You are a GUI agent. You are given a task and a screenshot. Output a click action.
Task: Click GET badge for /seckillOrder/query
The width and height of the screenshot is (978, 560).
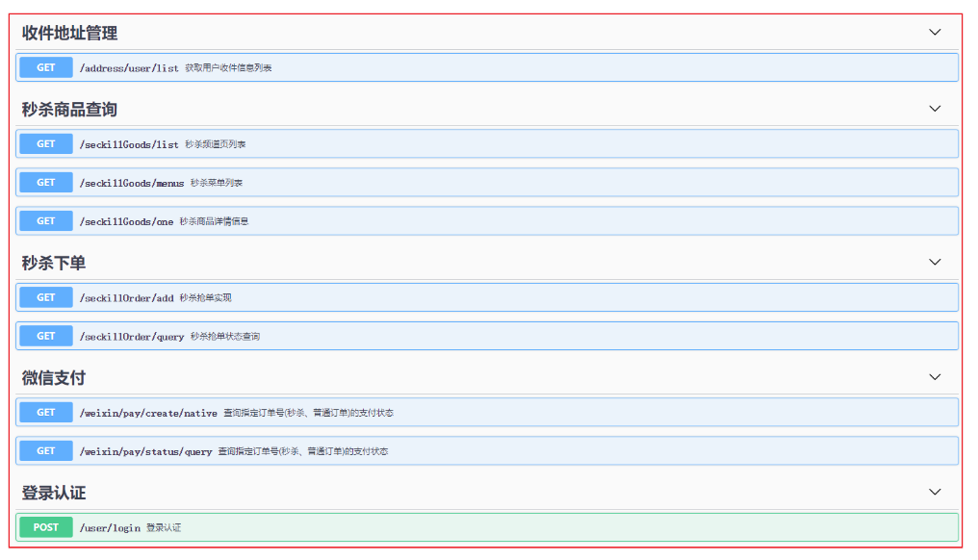(46, 336)
